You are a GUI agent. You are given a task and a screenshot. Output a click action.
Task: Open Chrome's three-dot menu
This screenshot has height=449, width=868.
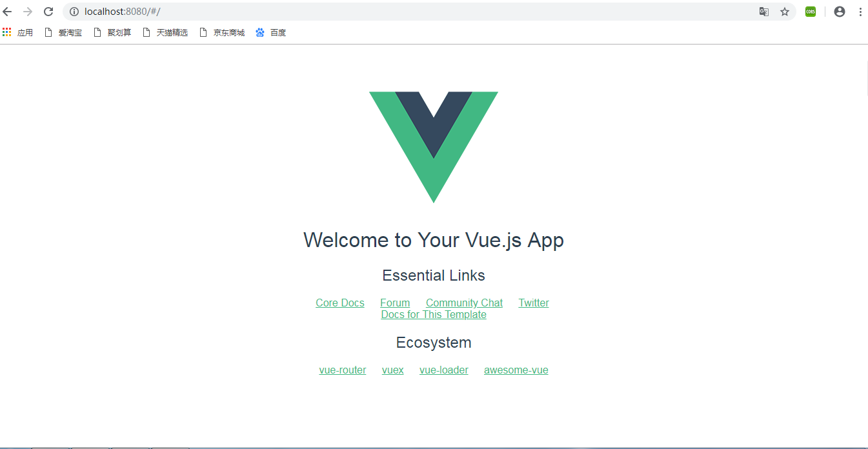pos(860,12)
